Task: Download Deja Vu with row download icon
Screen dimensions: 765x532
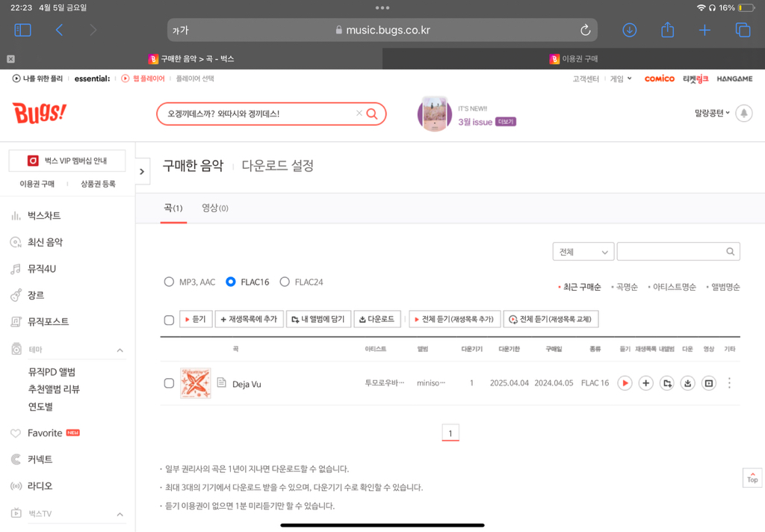Action: [687, 383]
